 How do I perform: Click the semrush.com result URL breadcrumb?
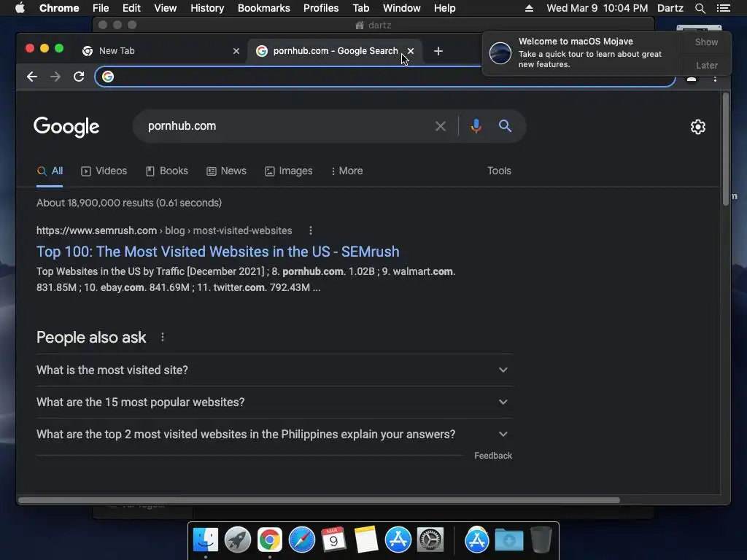tap(164, 230)
